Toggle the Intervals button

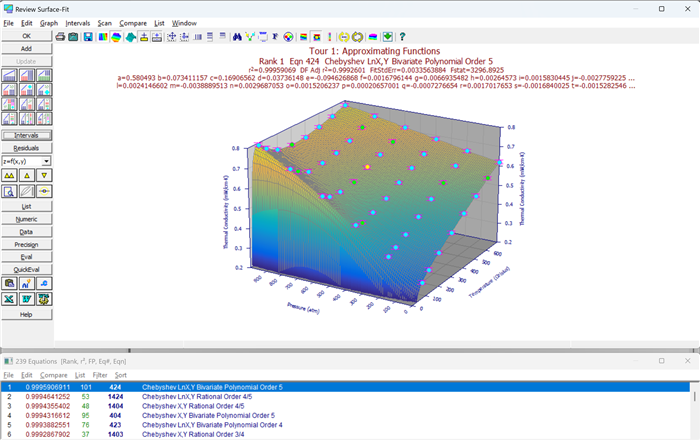point(26,135)
